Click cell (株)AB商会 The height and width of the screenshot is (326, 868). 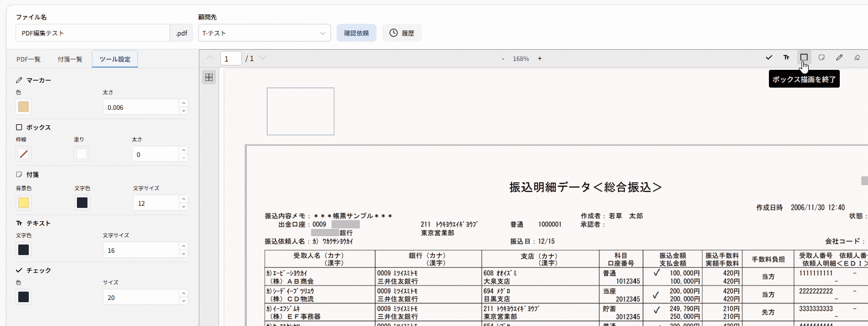click(x=291, y=281)
